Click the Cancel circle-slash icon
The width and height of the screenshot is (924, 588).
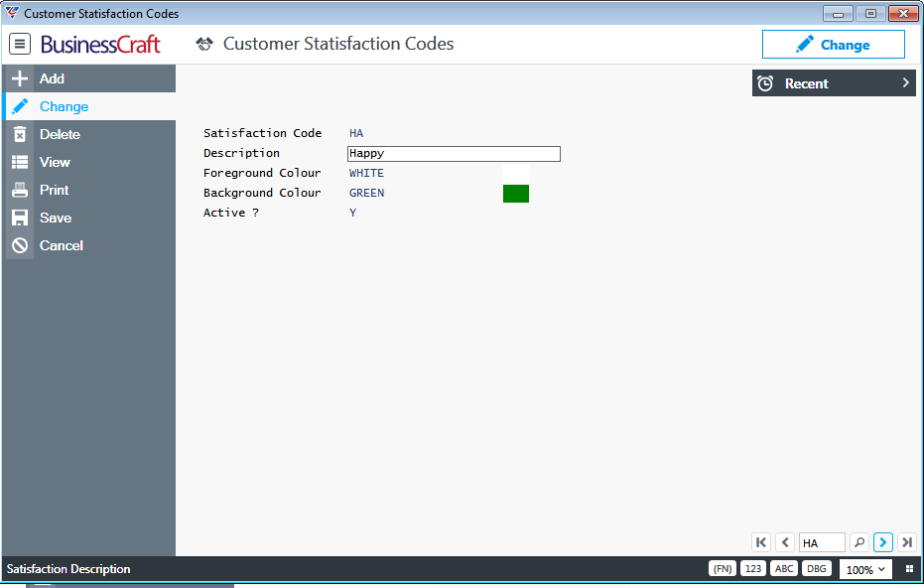click(20, 245)
